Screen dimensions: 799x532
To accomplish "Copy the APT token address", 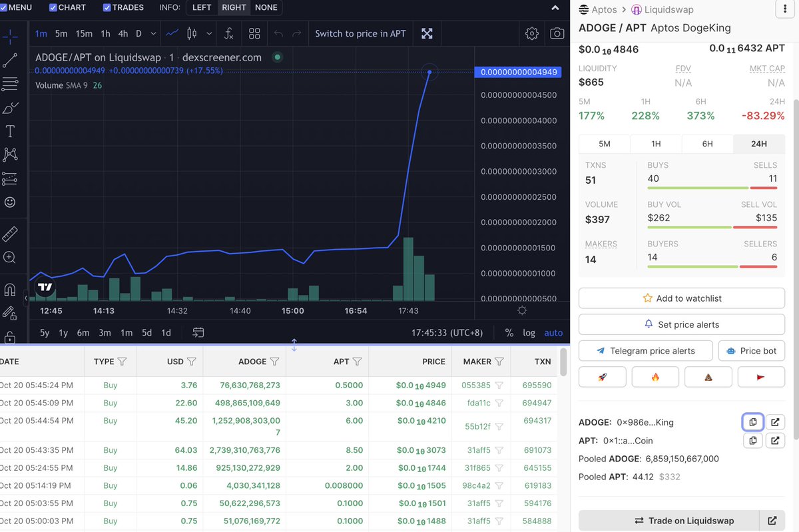I will (x=753, y=440).
